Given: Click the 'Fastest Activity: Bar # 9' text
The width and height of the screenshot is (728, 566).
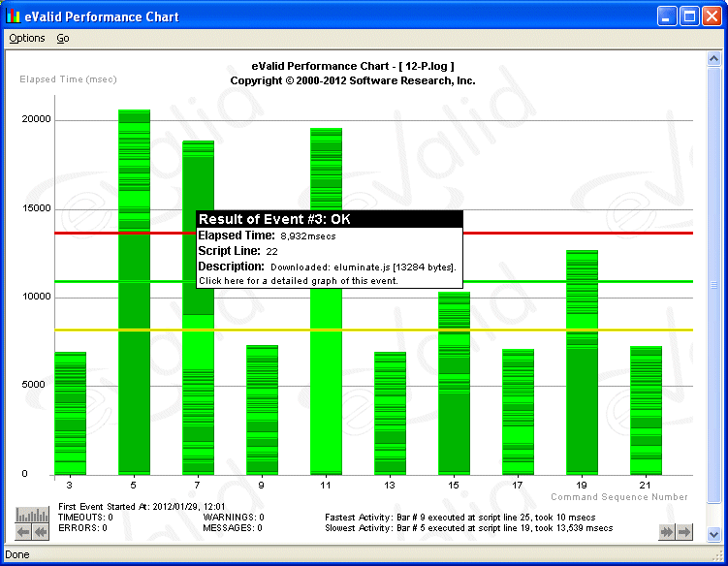Looking at the screenshot, I should [460, 518].
